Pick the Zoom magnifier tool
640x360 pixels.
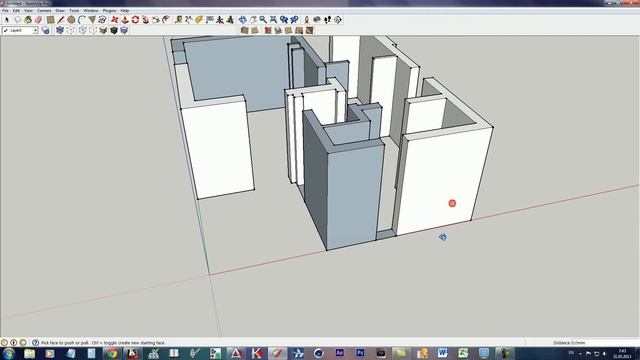263,20
